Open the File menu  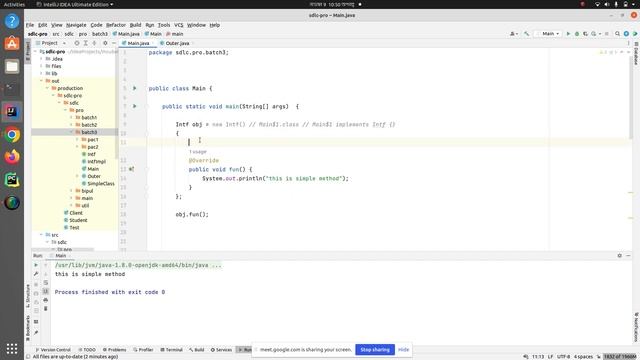point(30,25)
